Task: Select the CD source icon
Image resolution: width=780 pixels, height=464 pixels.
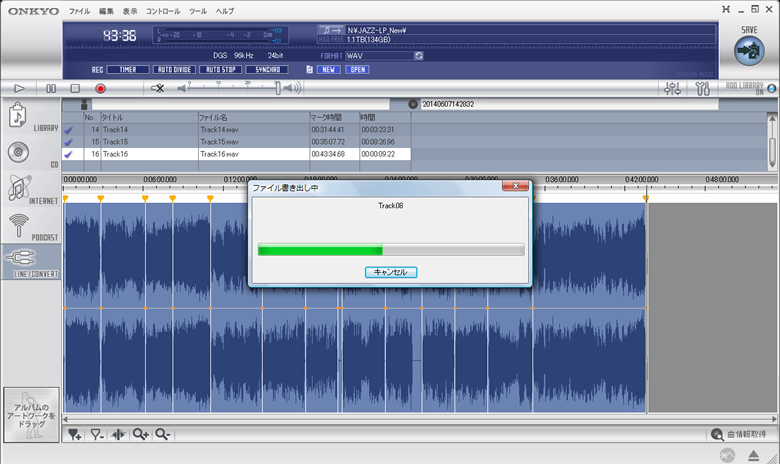Action: pos(18,153)
